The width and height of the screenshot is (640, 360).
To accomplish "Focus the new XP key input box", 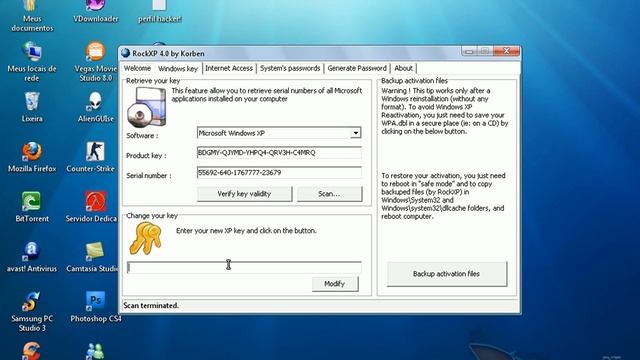I will click(x=244, y=267).
